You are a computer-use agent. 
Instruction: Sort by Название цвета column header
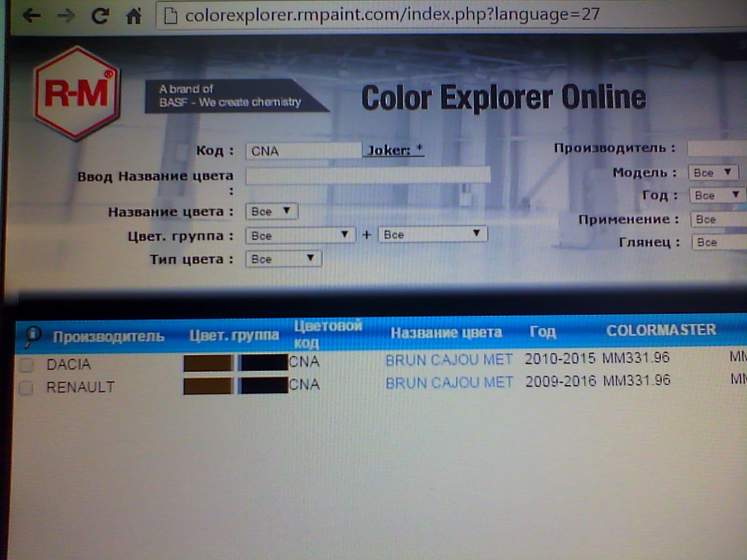pyautogui.click(x=446, y=333)
